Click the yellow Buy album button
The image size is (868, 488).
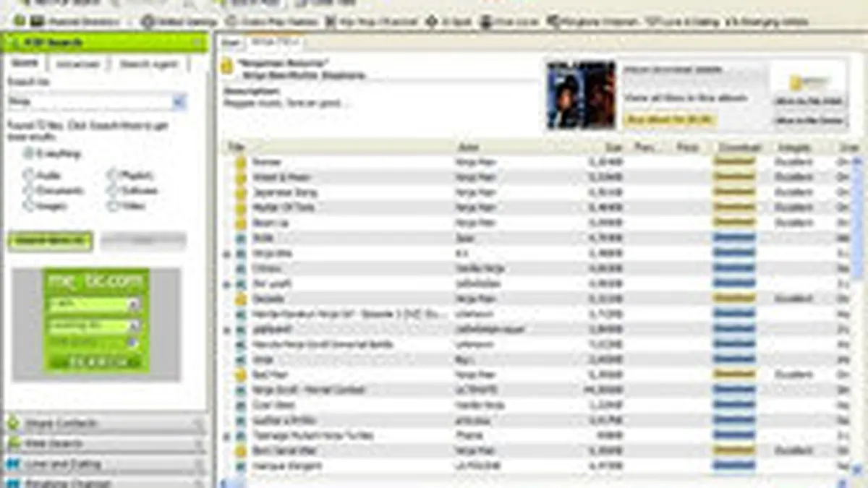pyautogui.click(x=669, y=119)
